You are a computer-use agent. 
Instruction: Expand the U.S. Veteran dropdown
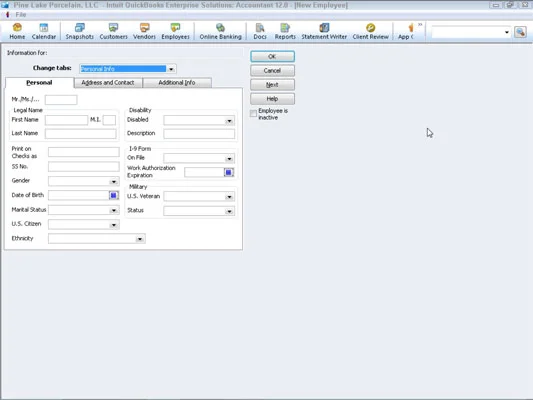pos(229,196)
